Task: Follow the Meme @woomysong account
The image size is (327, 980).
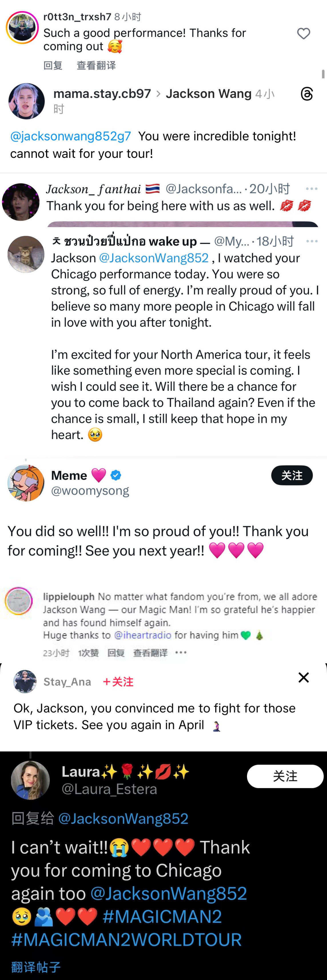Action: 292,475
